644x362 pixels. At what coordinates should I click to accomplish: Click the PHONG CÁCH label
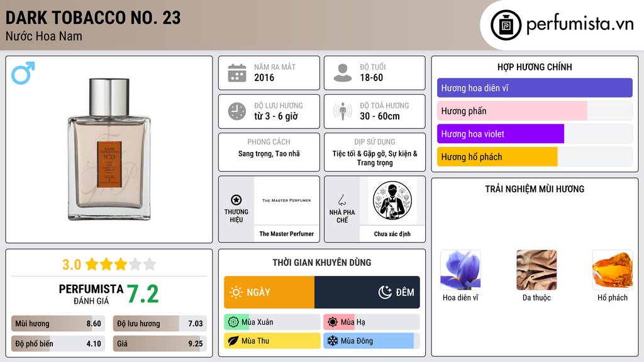[269, 142]
